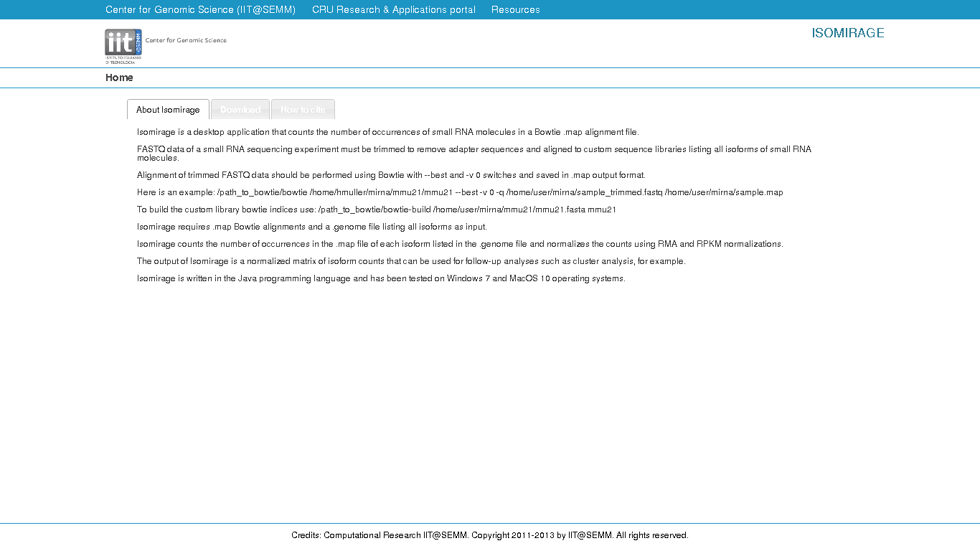
Task: Click the footer credits copyright text
Action: [x=489, y=535]
